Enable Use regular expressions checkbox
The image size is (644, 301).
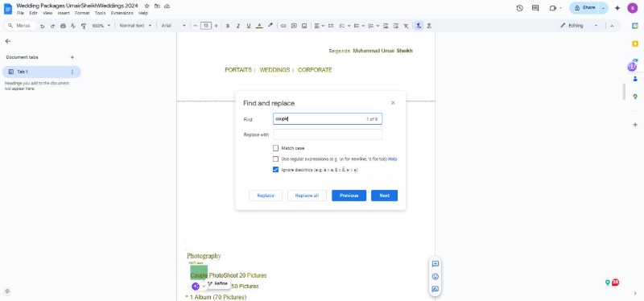coord(275,159)
